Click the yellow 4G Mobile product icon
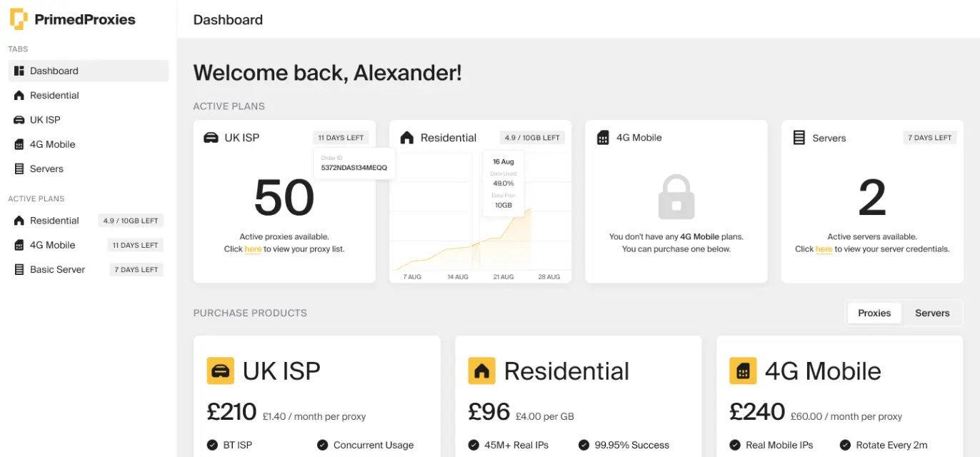This screenshot has width=980, height=457. tap(743, 371)
